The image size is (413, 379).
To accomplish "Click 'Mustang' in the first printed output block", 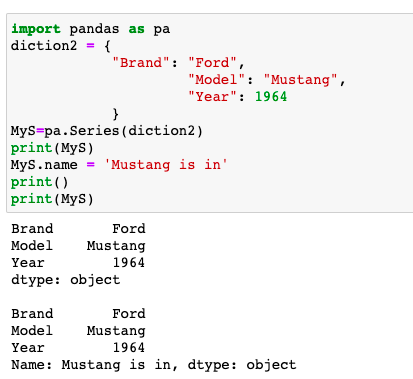I will [116, 246].
